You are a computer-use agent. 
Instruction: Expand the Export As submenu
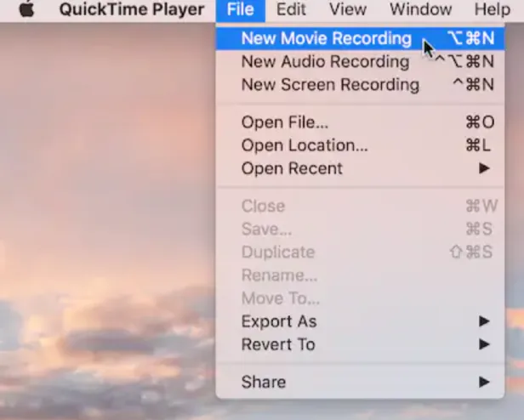pos(279,321)
